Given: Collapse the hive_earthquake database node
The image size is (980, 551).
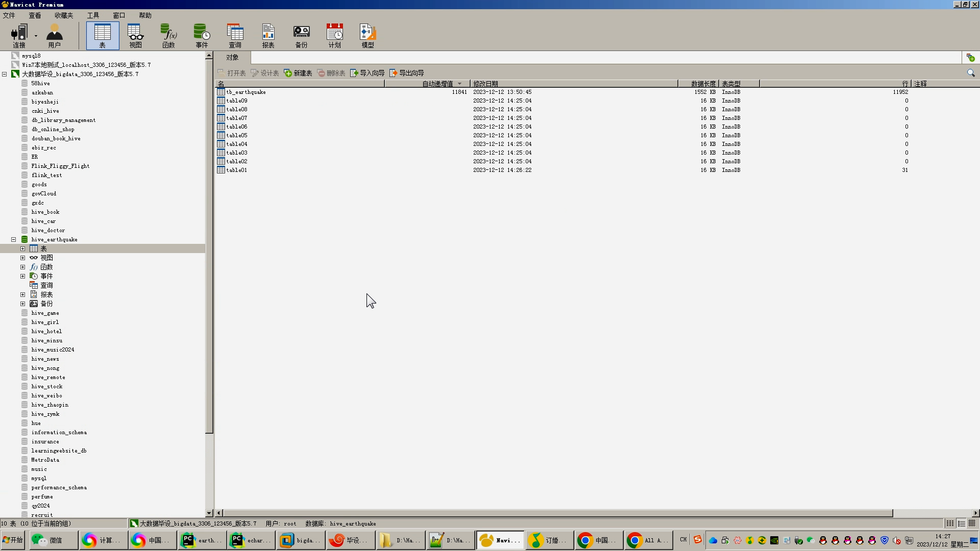Looking at the screenshot, I should [x=14, y=239].
